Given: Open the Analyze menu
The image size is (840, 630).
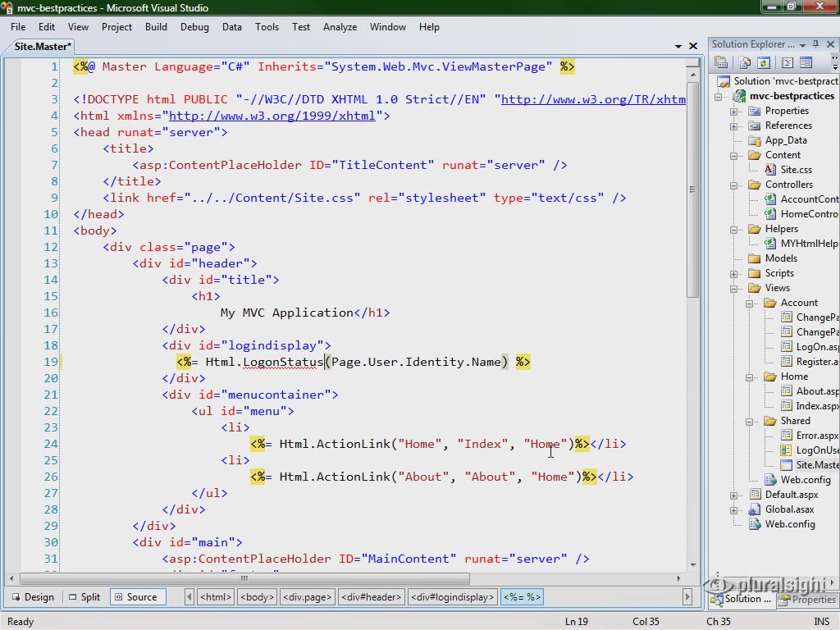Looking at the screenshot, I should click(340, 27).
